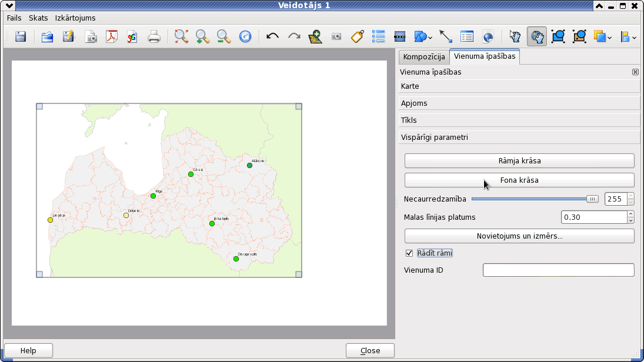Click the Dobele label on the map
The image size is (644, 362).
point(134,210)
